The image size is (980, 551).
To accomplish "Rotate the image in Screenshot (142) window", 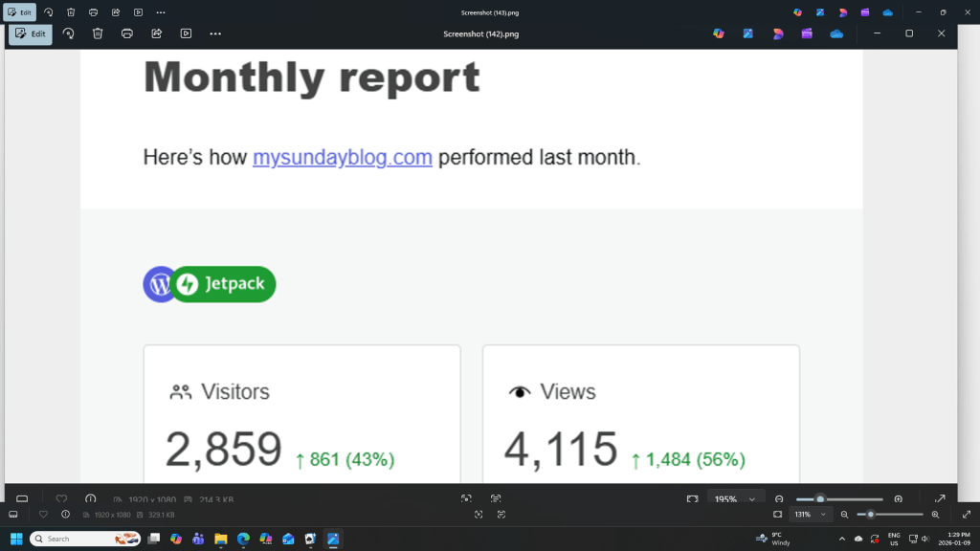I will pyautogui.click(x=68, y=33).
